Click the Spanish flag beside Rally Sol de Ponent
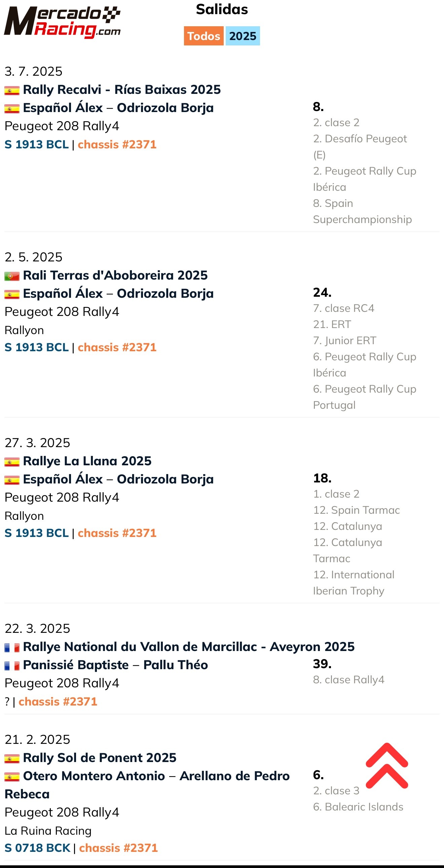 [x=12, y=758]
